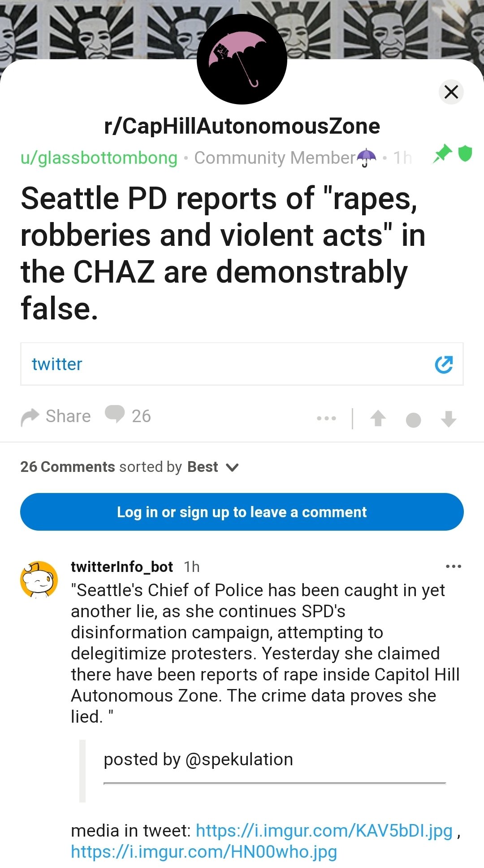Screen dimensions: 484x868
Task: Open the HN00who.jpg imgur link
Action: click(204, 852)
